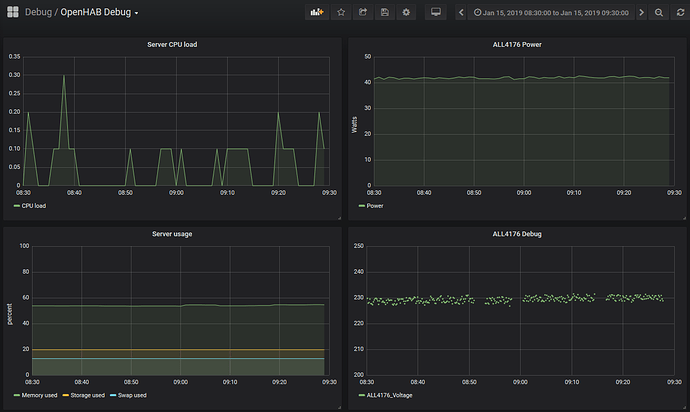Image resolution: width=690 pixels, height=412 pixels.
Task: Click resize handle of Server CPU load panel
Action: tap(339, 218)
